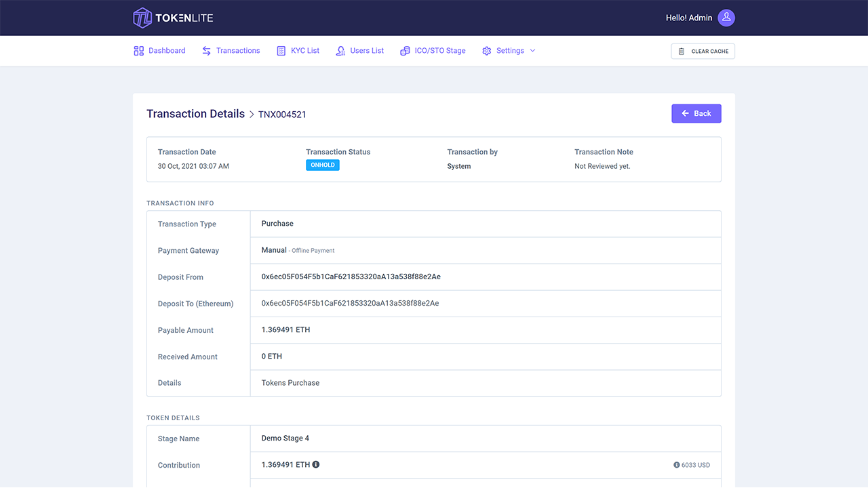
Task: Open KYC List via its clipboard icon
Action: 280,50
